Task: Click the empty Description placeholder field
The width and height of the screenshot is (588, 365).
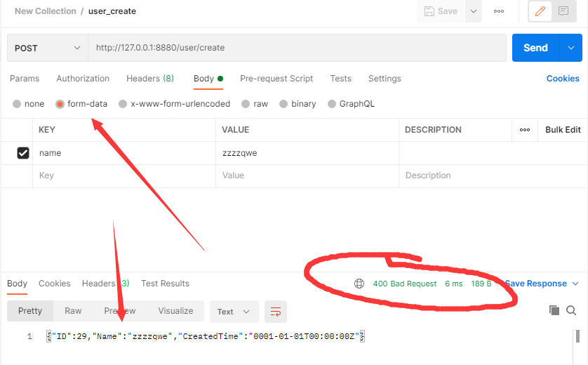Action: (x=493, y=175)
